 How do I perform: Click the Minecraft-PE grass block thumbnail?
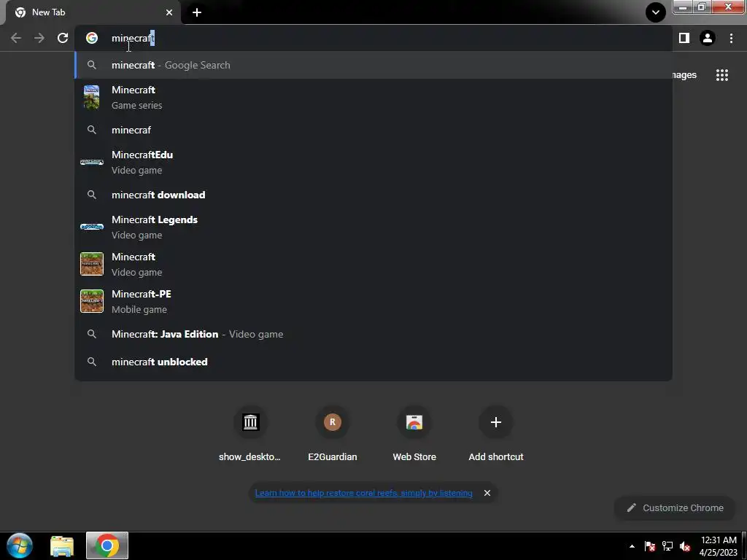pos(92,301)
